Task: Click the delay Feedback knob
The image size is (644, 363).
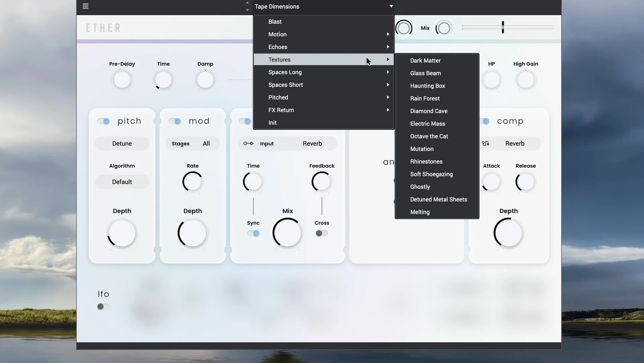Action: 321,182
